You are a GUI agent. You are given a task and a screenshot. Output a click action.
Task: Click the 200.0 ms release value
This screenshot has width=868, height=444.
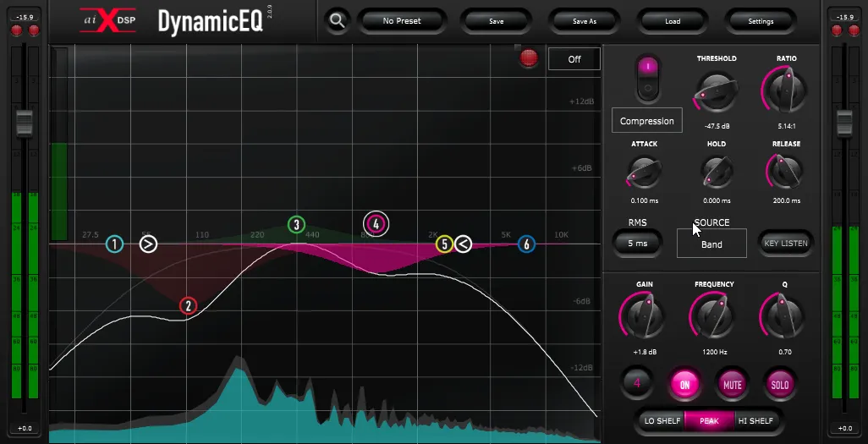pyautogui.click(x=786, y=201)
